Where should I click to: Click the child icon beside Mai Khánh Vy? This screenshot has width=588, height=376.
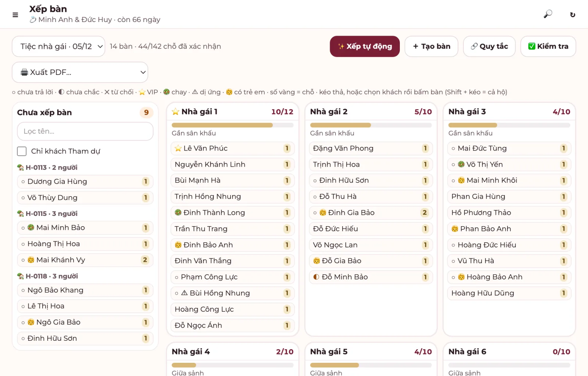coord(31,260)
